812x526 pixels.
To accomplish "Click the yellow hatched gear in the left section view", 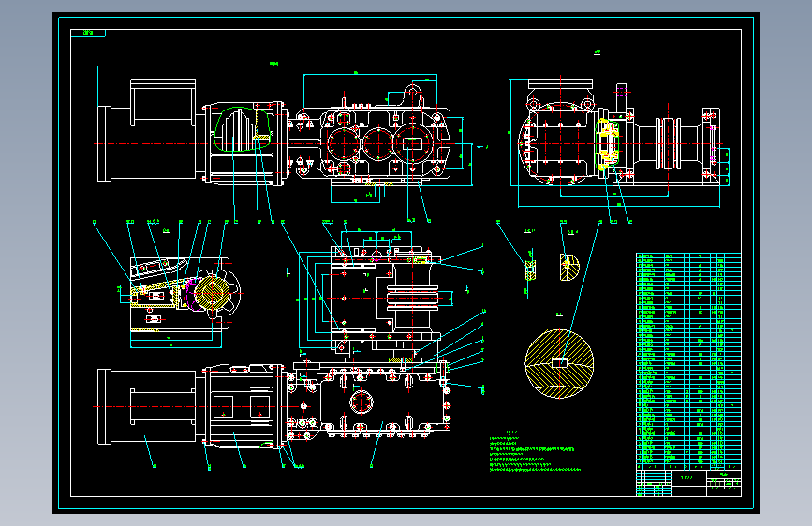I will click(212, 293).
